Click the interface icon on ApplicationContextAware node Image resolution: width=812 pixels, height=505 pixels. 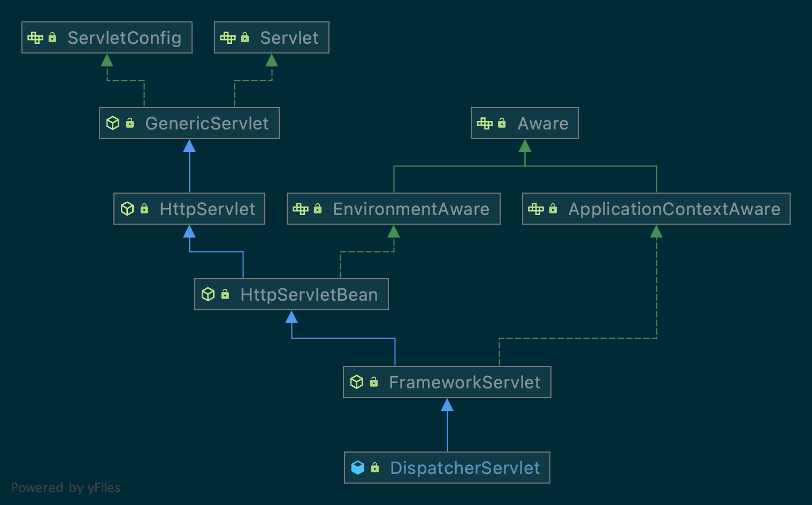click(536, 209)
